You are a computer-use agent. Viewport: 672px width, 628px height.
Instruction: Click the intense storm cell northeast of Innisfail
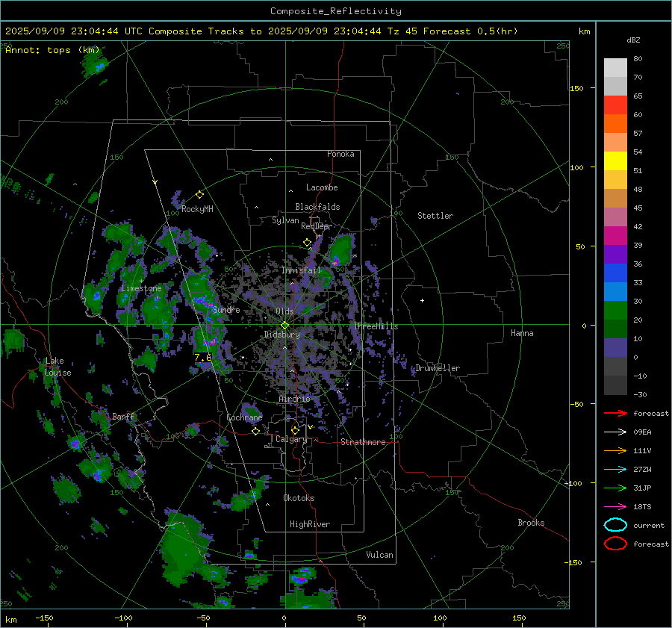(335, 260)
